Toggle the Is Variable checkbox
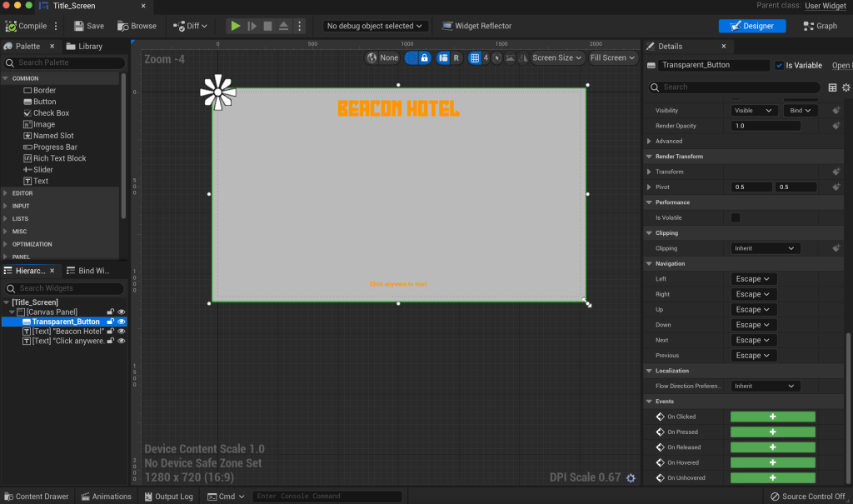The height and width of the screenshot is (504, 853). pos(779,66)
